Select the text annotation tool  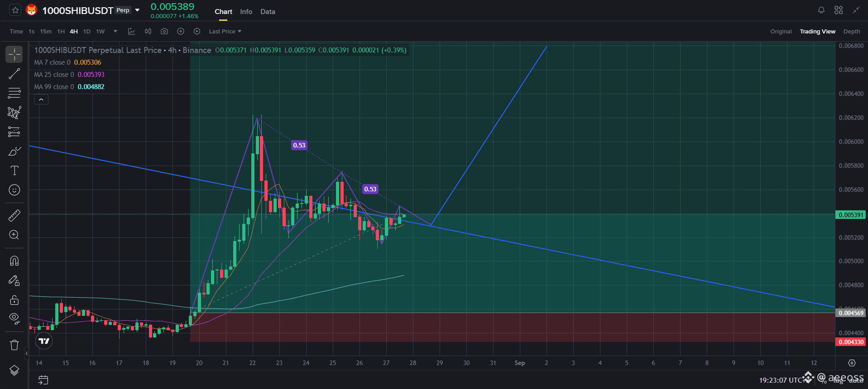pos(14,171)
